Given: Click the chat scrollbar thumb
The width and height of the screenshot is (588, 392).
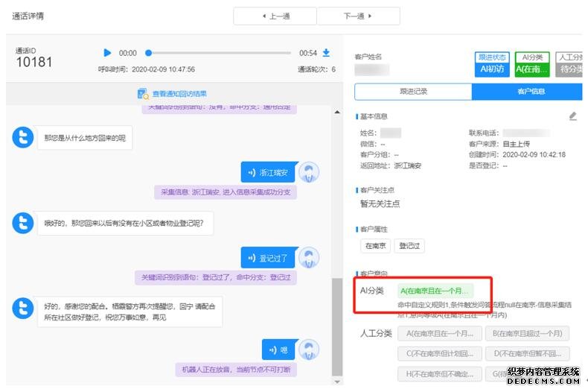Looking at the screenshot, I should [337, 326].
